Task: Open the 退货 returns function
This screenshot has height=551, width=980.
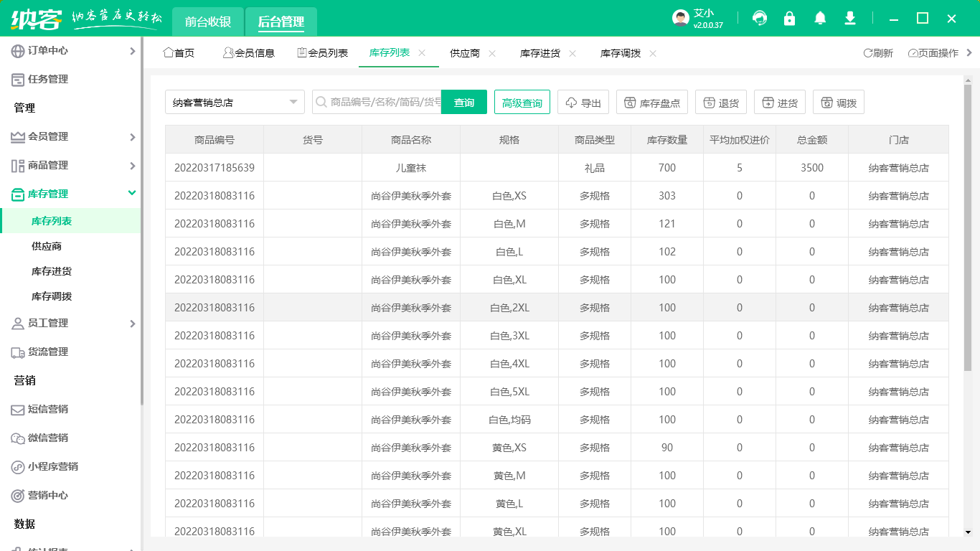Action: 720,102
